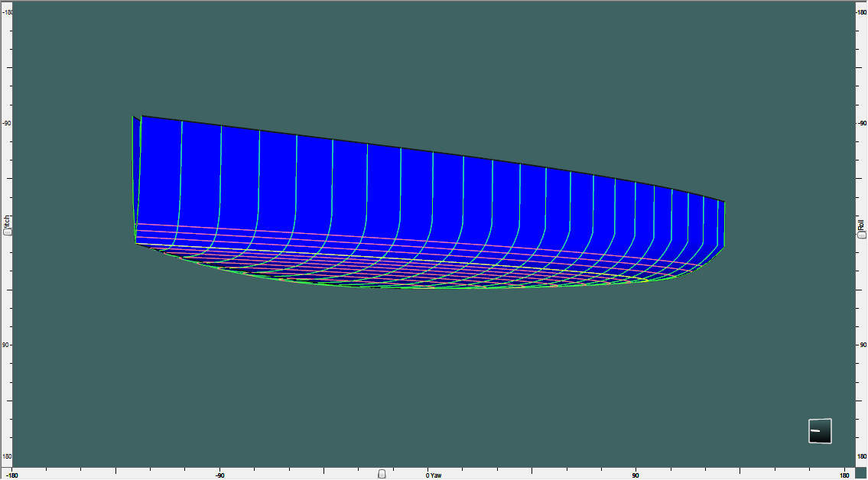Click the -90 mark on the Pitch ruler
Viewport: 868px width, 480px height.
(7, 123)
